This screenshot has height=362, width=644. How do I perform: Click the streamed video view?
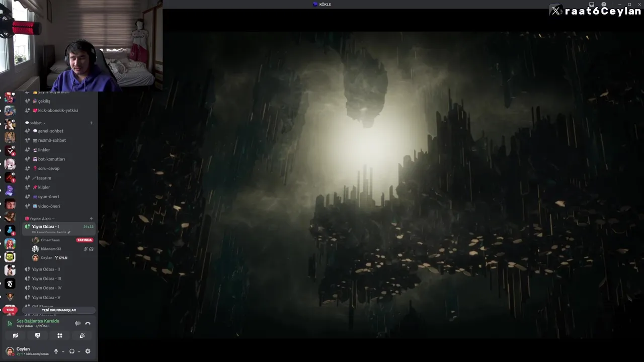click(x=371, y=184)
